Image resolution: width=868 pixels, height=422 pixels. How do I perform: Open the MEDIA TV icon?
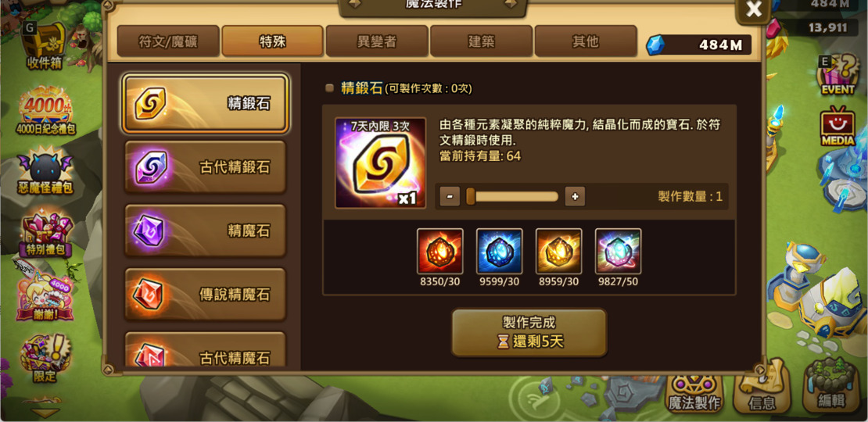tap(838, 127)
